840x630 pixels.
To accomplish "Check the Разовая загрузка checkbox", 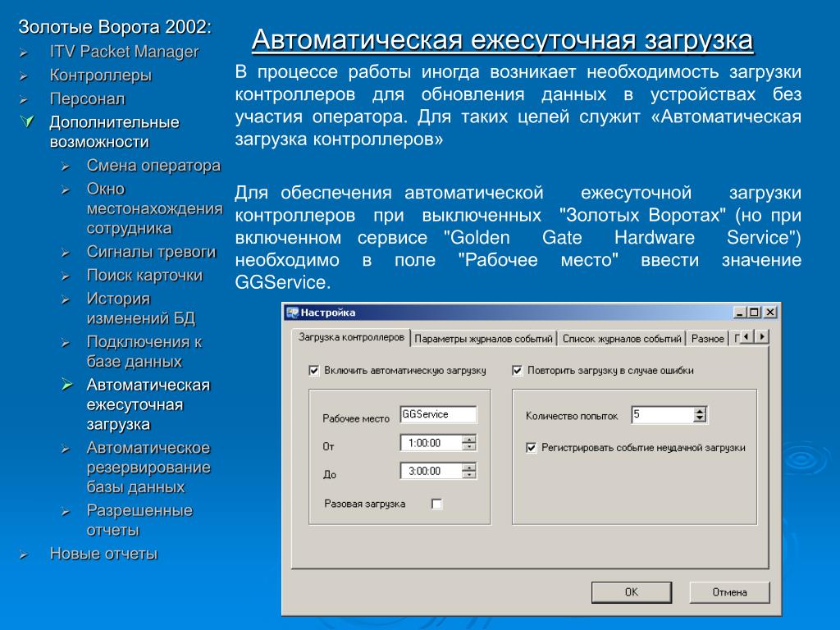I will (x=436, y=504).
